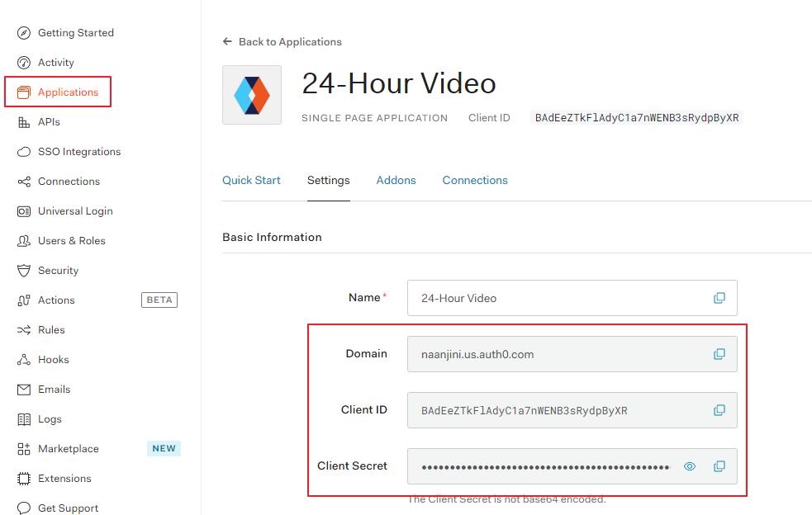Click the Universal Login icon
The image size is (812, 515).
click(24, 211)
